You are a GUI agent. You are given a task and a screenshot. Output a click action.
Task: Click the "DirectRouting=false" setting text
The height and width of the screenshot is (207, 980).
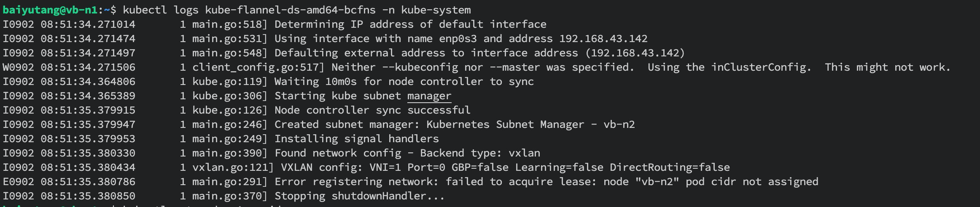670,167
